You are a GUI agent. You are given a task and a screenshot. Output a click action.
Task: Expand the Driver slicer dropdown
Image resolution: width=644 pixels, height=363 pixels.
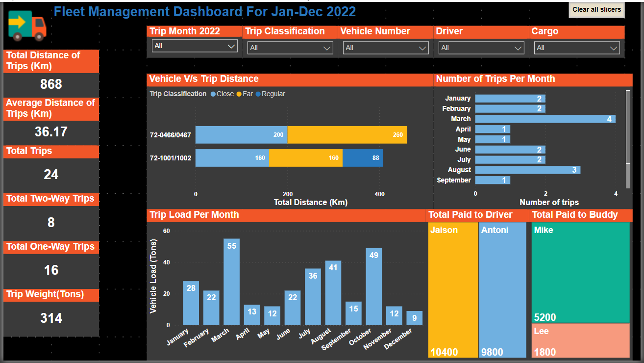481,48
